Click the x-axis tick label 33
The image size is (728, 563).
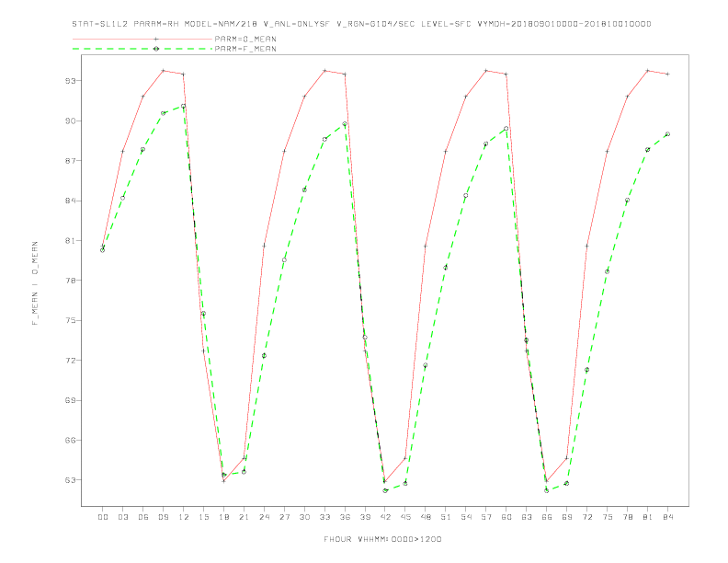(325, 517)
